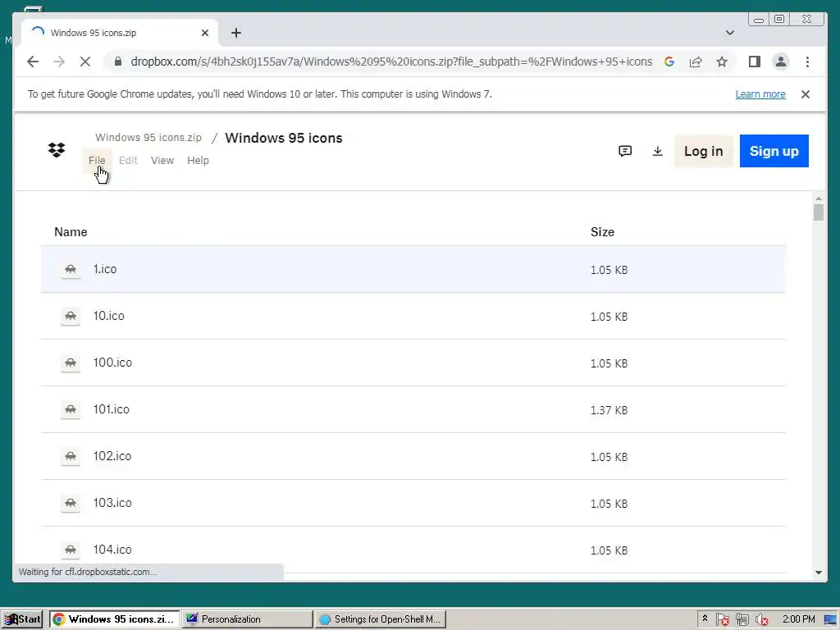Show hidden tray icons arrow

coord(705,619)
